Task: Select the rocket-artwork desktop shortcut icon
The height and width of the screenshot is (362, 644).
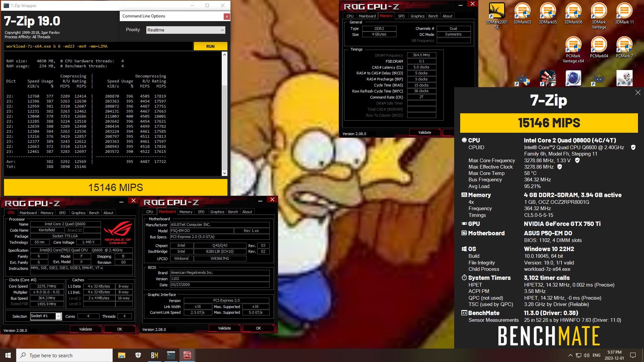Action: click(548, 78)
